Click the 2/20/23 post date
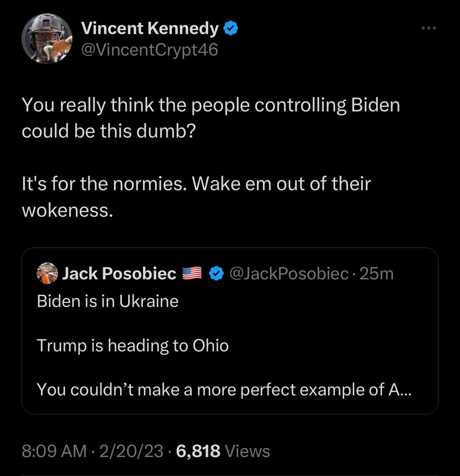Image resolution: width=460 pixels, height=476 pixels. tap(131, 451)
